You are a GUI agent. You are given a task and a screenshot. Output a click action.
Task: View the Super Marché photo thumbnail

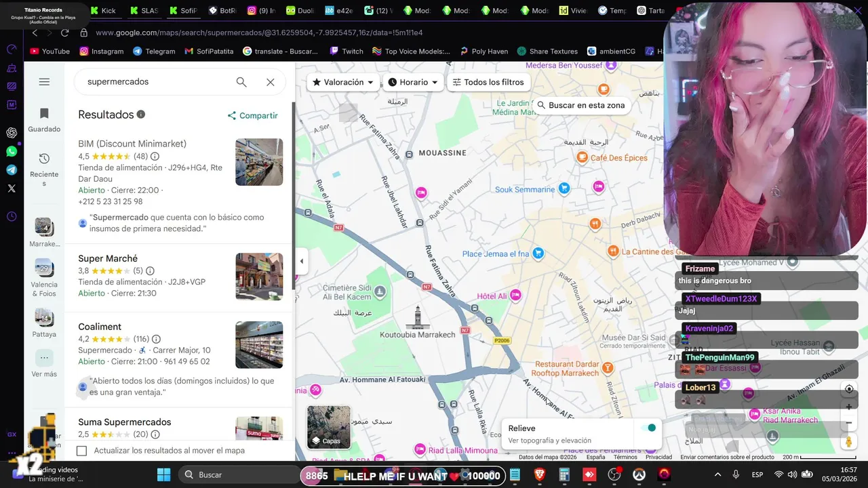[x=259, y=277]
